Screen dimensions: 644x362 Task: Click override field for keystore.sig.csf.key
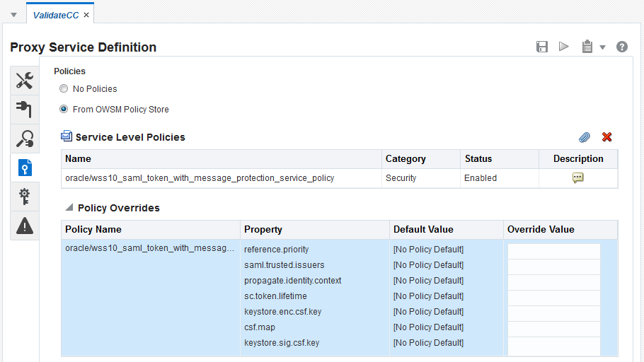553,345
